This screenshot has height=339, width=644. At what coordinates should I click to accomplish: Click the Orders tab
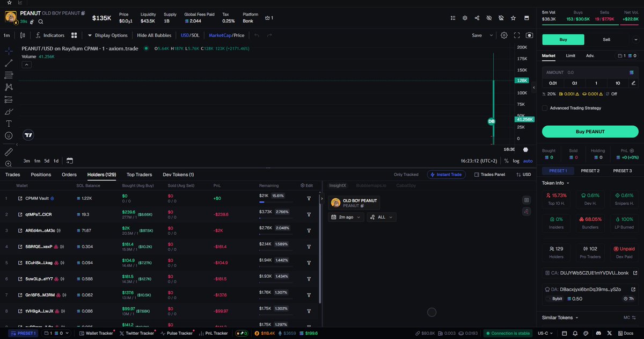click(x=69, y=175)
